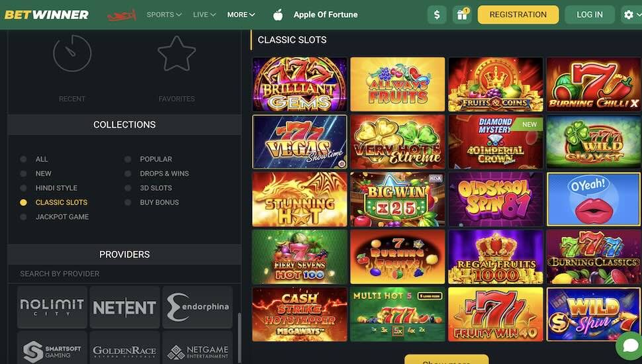The image size is (642, 364).
Task: Click the Log In button
Action: (x=590, y=15)
